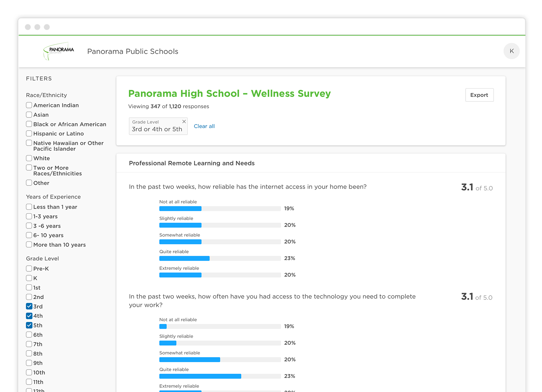This screenshot has height=392, width=542.
Task: Click Not at all reliable bar, internet question
Action: (220, 209)
